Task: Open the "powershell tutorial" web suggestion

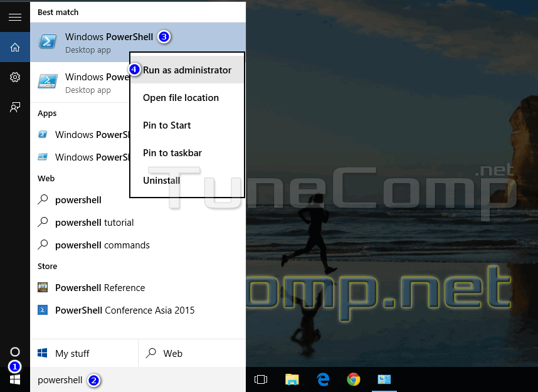Action: [x=138, y=223]
